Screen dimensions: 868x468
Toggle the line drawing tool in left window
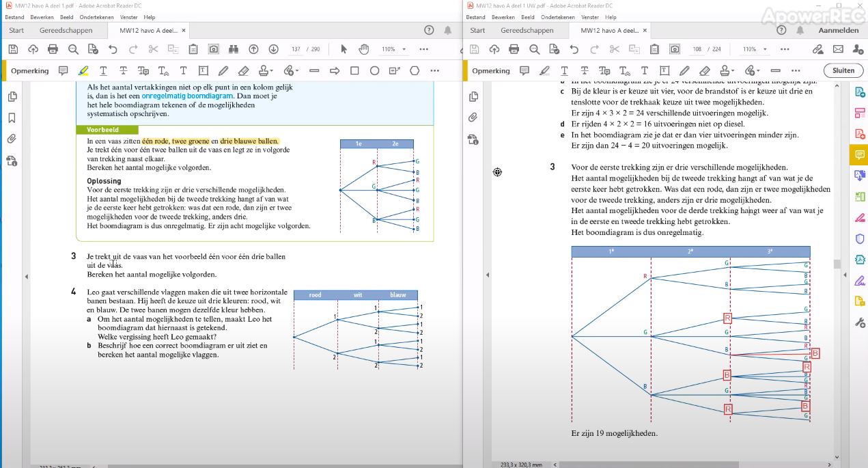314,70
